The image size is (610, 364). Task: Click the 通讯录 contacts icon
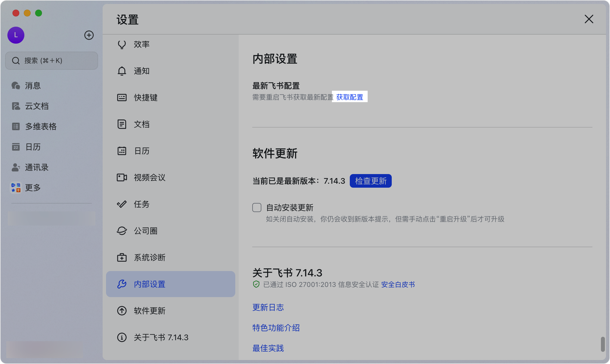pyautogui.click(x=16, y=167)
